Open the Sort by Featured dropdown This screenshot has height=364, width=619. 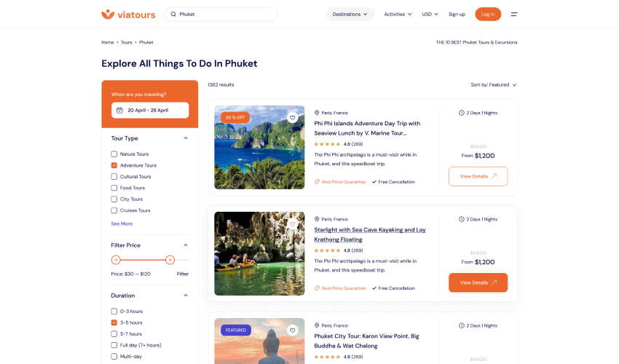(494, 84)
